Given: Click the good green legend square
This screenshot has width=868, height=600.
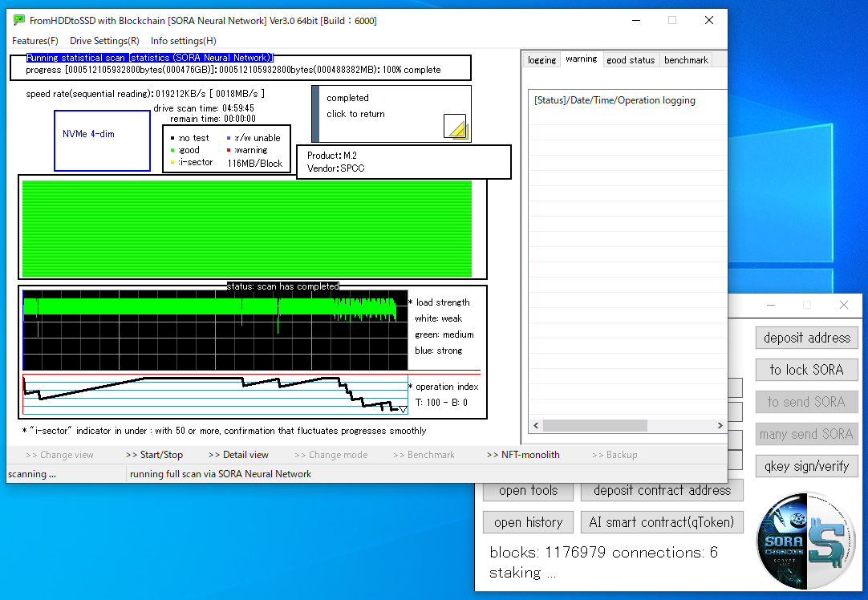Looking at the screenshot, I should point(172,150).
